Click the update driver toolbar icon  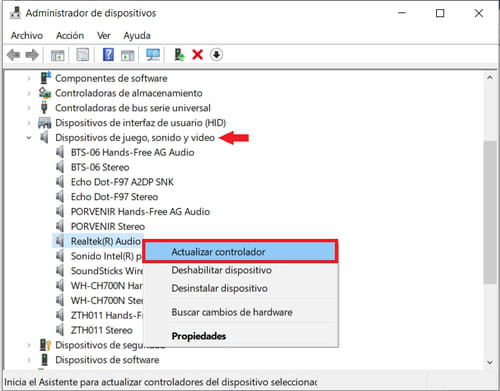click(x=179, y=55)
